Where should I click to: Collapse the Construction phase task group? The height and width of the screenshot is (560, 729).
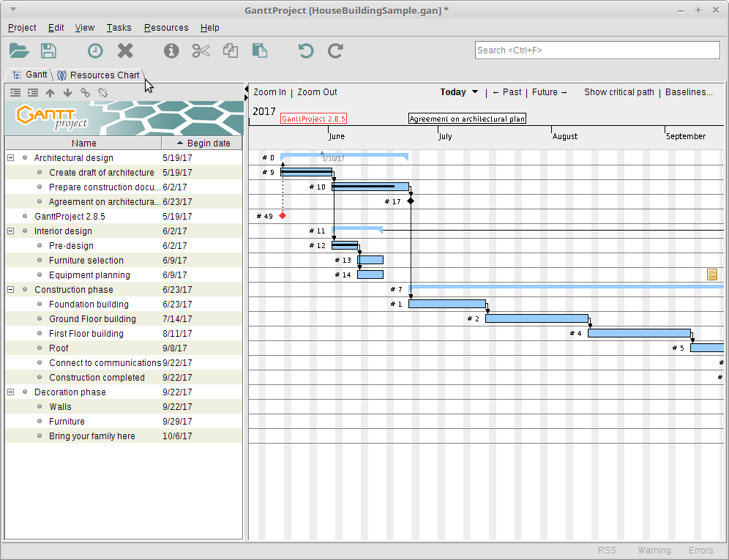point(11,290)
